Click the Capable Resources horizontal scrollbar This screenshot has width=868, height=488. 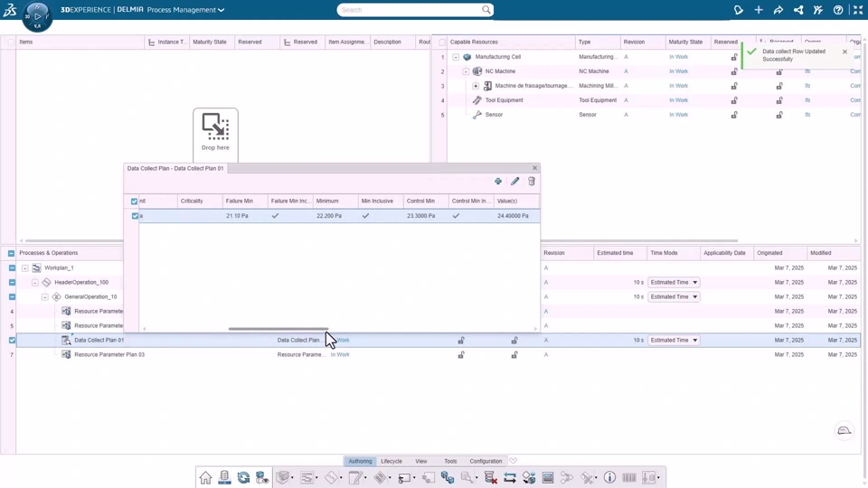click(639, 240)
